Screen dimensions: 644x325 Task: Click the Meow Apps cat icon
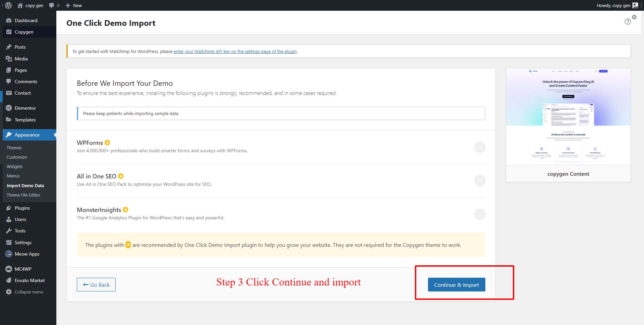[9, 254]
